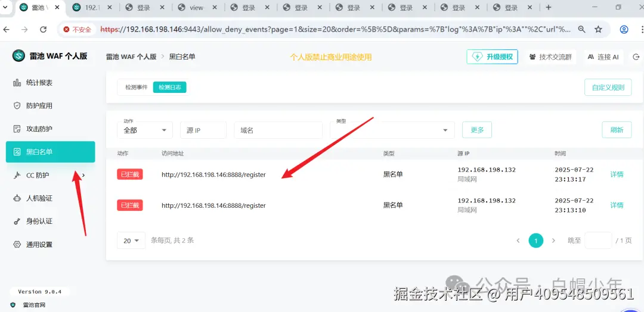Go to the next page arrow
644x312 pixels.
click(553, 241)
